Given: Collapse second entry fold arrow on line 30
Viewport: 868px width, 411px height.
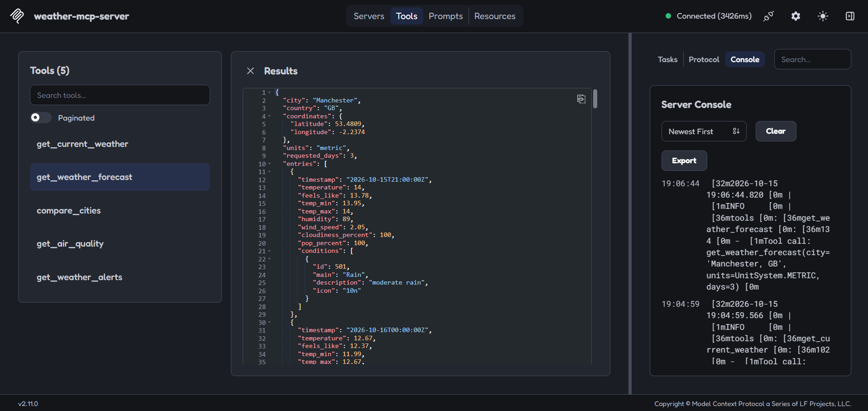Looking at the screenshot, I should point(269,323).
